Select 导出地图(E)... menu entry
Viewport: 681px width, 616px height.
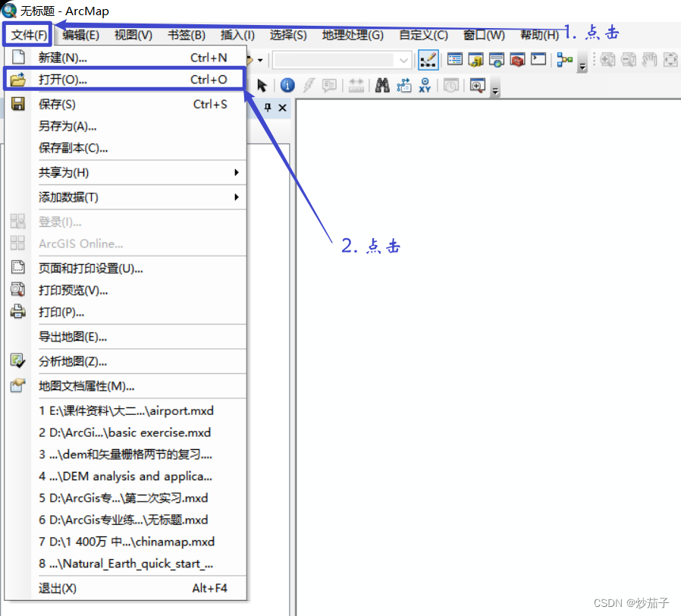125,337
